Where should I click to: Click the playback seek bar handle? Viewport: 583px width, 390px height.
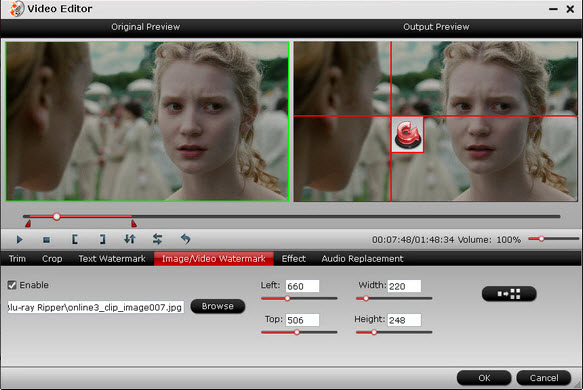pos(57,216)
